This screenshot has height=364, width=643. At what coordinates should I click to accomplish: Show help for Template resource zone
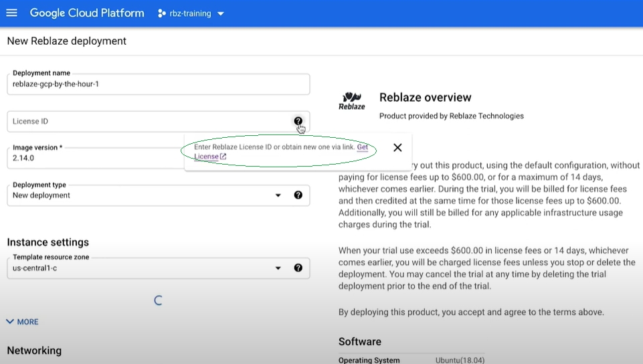(x=298, y=268)
